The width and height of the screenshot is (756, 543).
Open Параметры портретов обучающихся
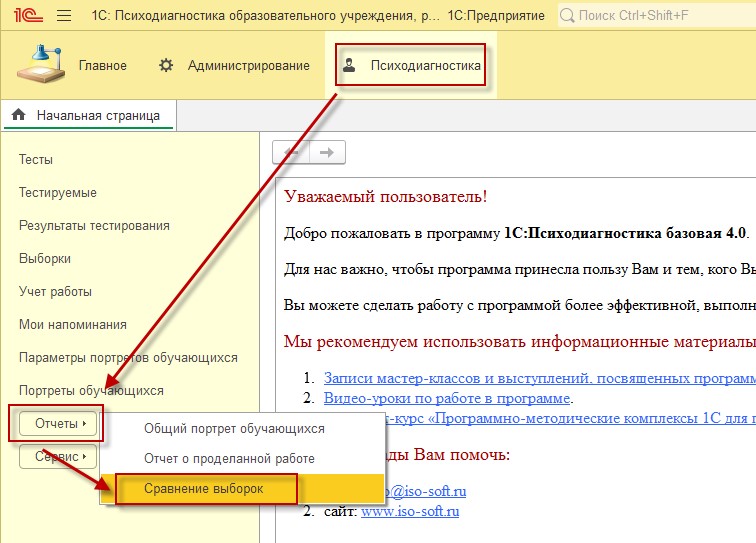(x=128, y=358)
